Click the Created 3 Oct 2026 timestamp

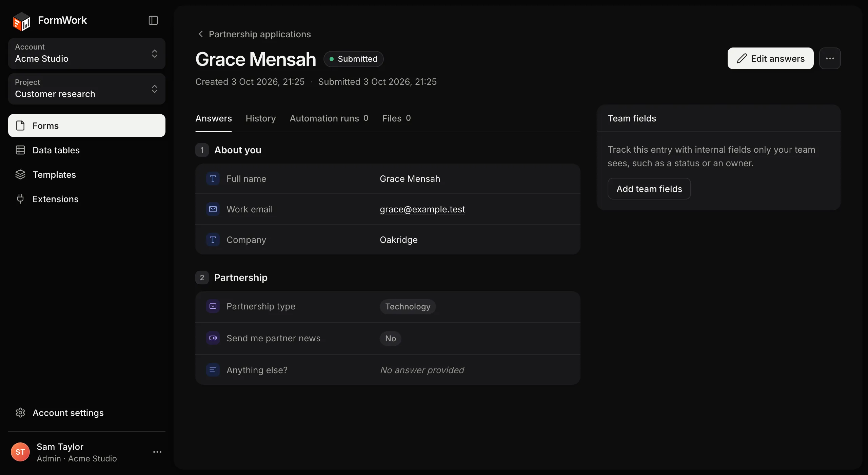pos(250,82)
